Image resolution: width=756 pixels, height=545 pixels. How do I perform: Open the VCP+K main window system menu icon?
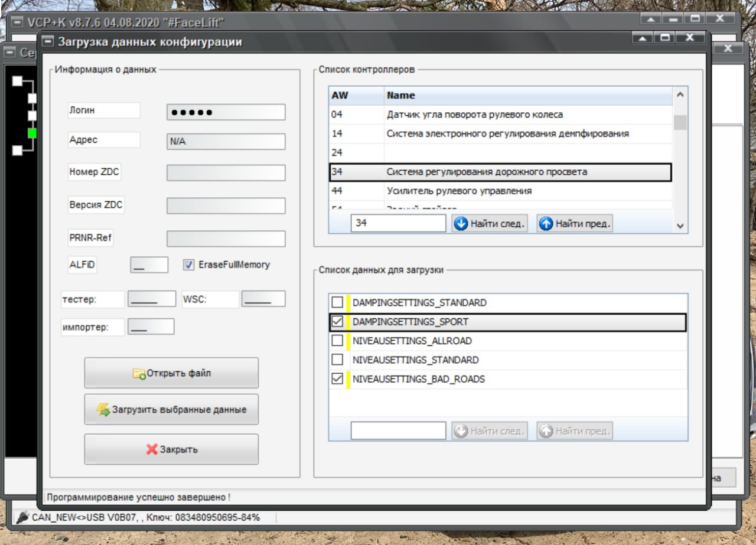18,22
